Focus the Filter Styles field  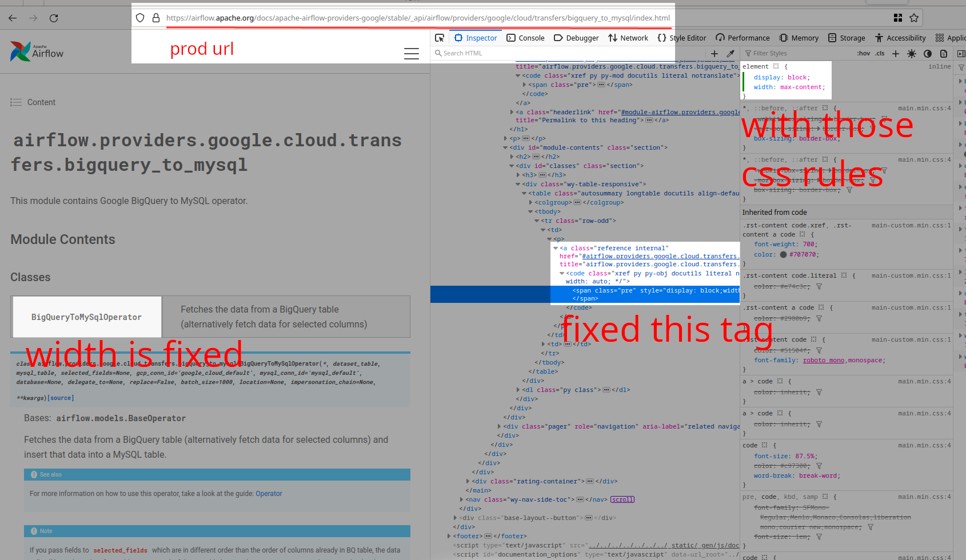coord(797,53)
